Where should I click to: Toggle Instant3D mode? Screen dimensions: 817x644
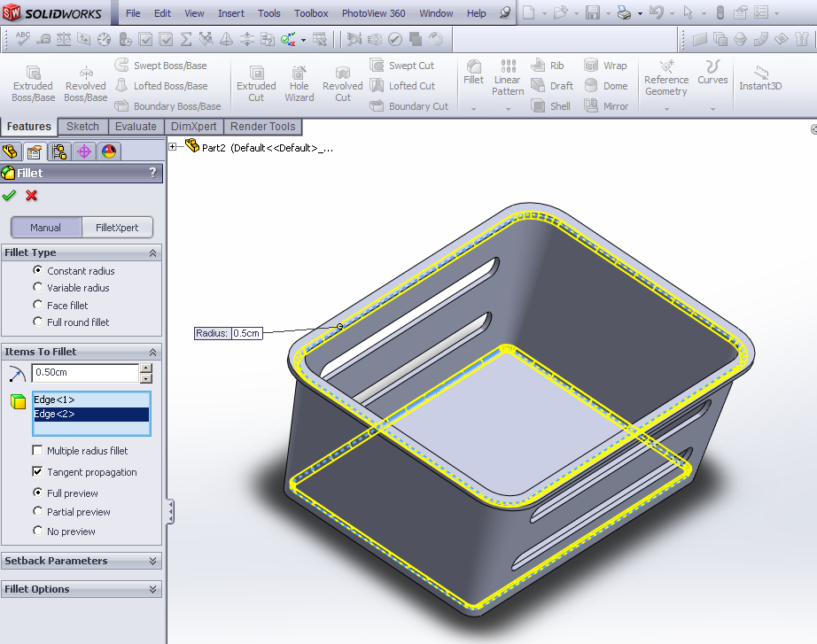coord(760,78)
